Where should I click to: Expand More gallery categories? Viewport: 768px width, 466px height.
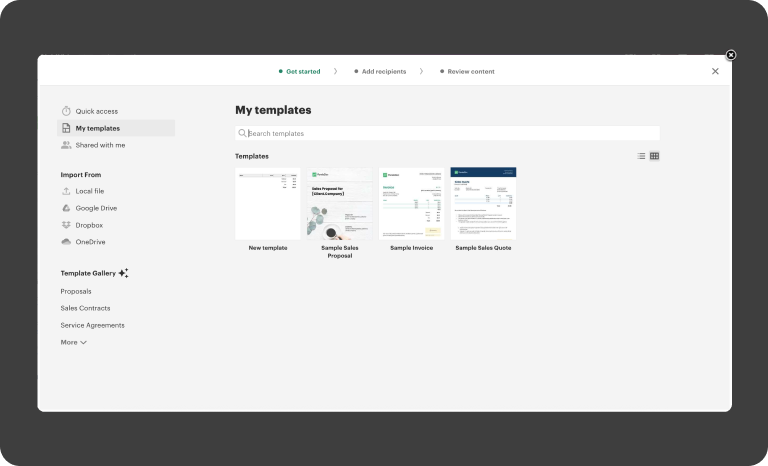(x=73, y=343)
